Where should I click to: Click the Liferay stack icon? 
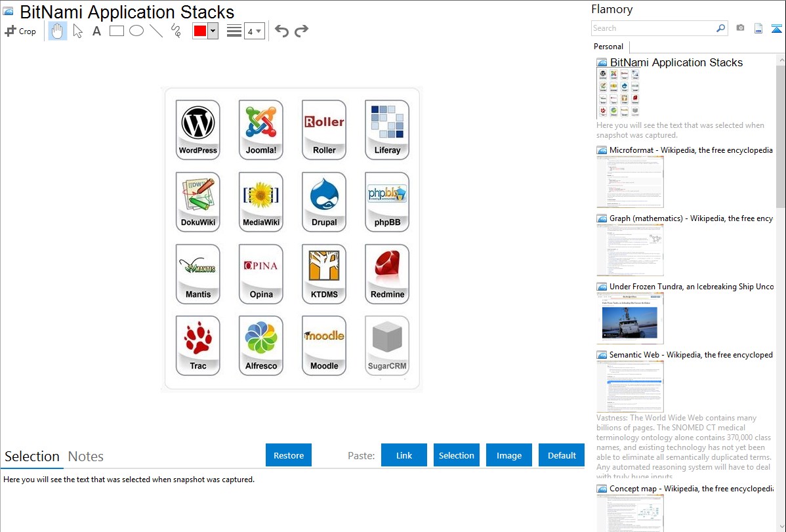[387, 129]
